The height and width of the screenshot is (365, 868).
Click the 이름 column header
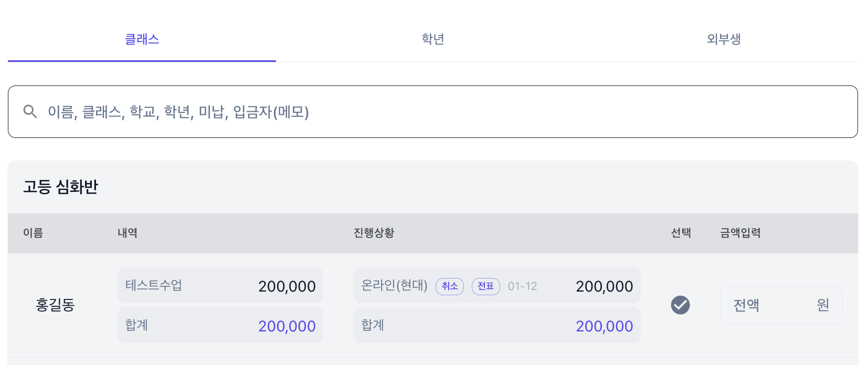click(x=33, y=233)
